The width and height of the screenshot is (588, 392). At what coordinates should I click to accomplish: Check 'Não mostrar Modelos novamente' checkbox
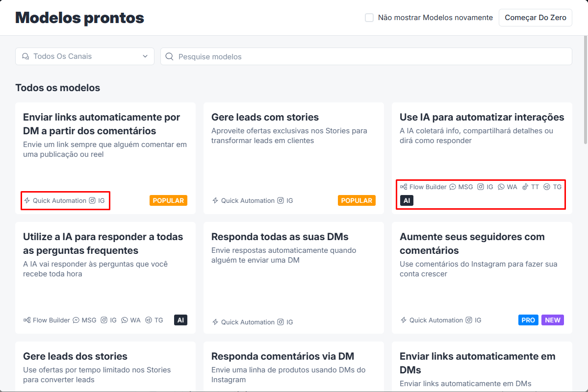[x=369, y=18]
